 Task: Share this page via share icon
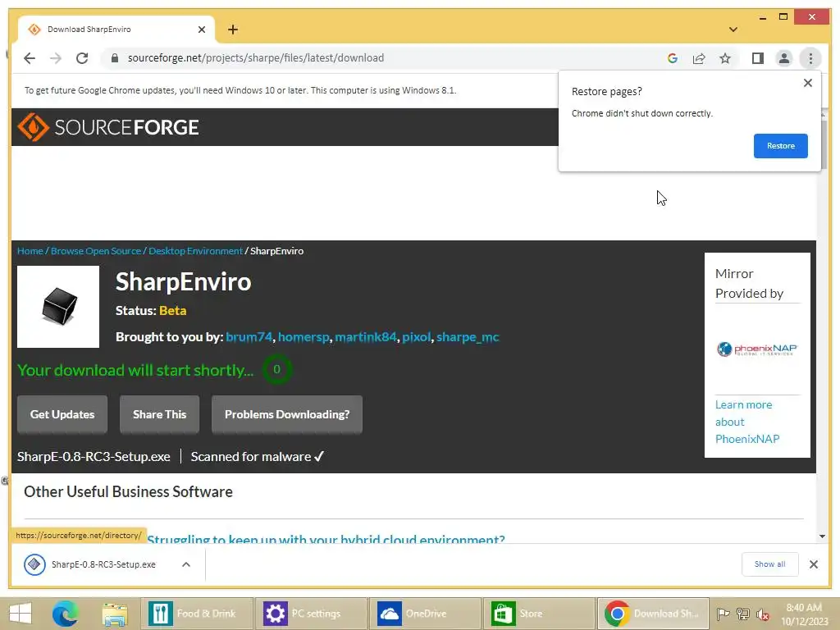coord(699,58)
